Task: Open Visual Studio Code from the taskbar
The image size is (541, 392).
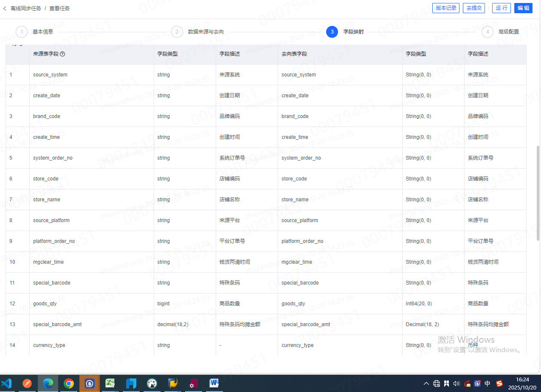Action: [6, 384]
